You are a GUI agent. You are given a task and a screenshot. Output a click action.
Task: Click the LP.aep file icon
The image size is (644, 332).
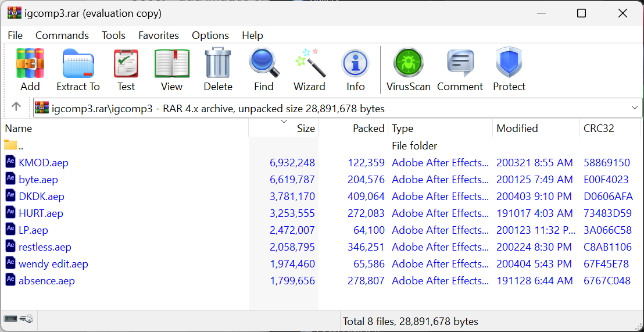[x=10, y=229]
